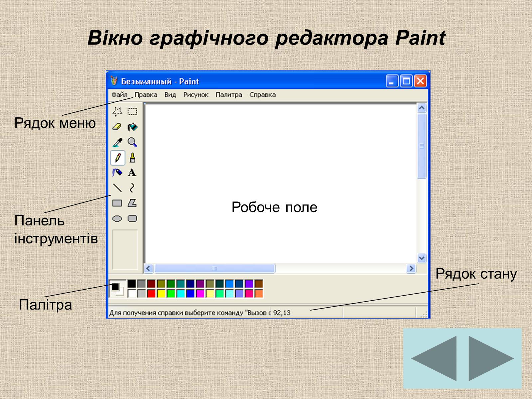Image resolution: width=532 pixels, height=399 pixels.
Task: Select the lime green swatch
Action: (171, 293)
